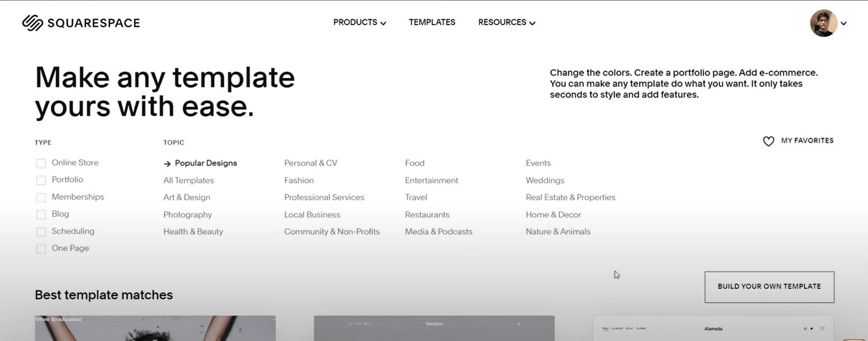Viewport: 868px width, 341px height.
Task: Check the Portfolio type checkbox
Action: pos(41,180)
